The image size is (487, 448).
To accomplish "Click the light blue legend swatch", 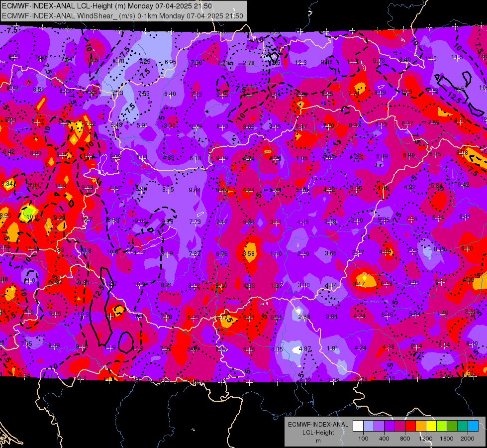I will (369, 426).
